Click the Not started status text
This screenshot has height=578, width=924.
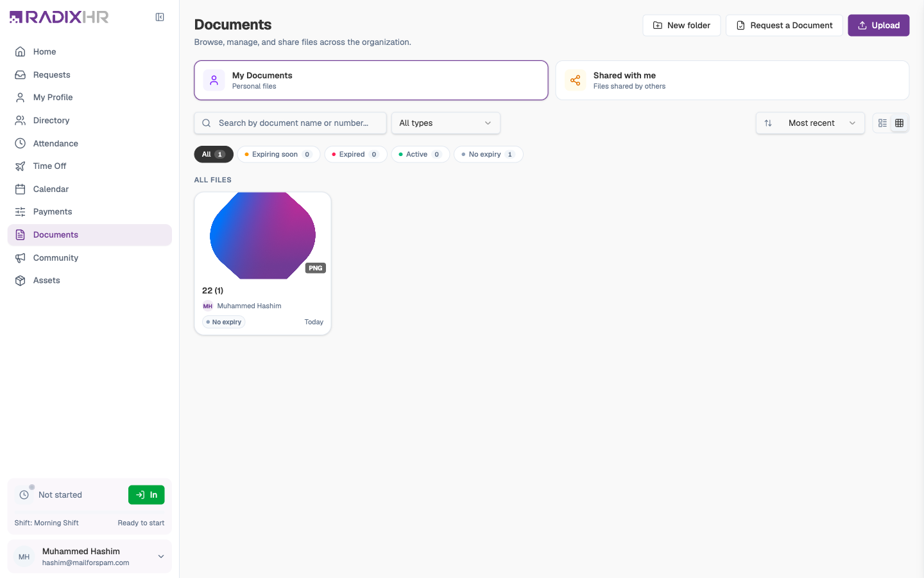click(60, 495)
